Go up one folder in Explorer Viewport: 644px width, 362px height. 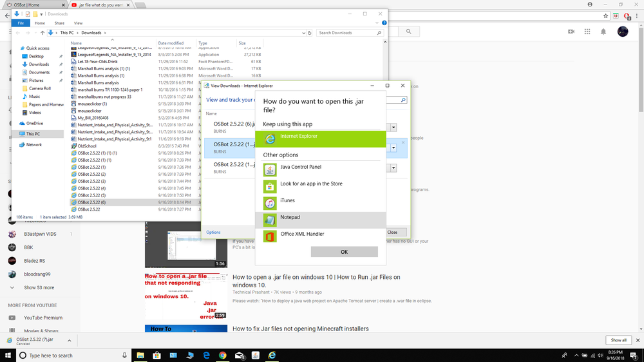pyautogui.click(x=43, y=33)
